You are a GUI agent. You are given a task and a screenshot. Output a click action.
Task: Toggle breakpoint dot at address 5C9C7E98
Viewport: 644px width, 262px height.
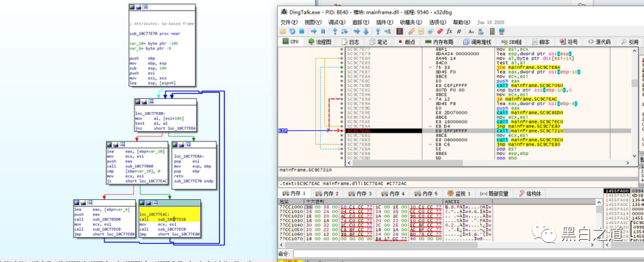pyautogui.click(x=342, y=99)
